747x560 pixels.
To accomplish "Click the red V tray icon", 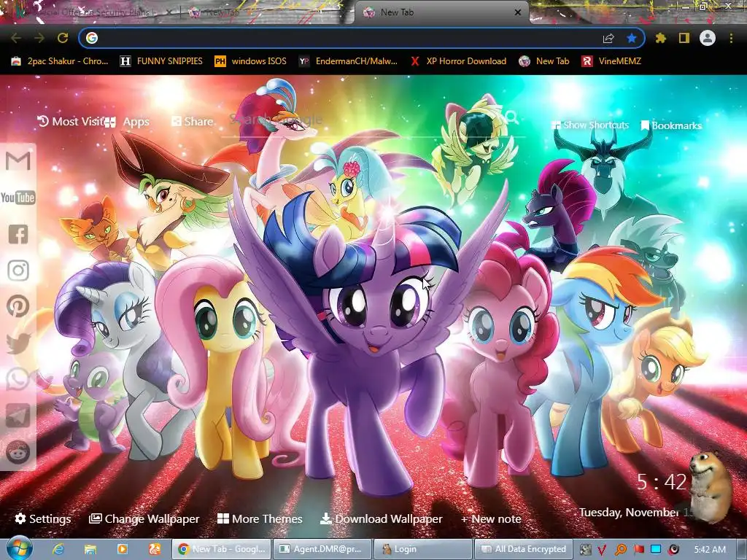I will [x=602, y=550].
